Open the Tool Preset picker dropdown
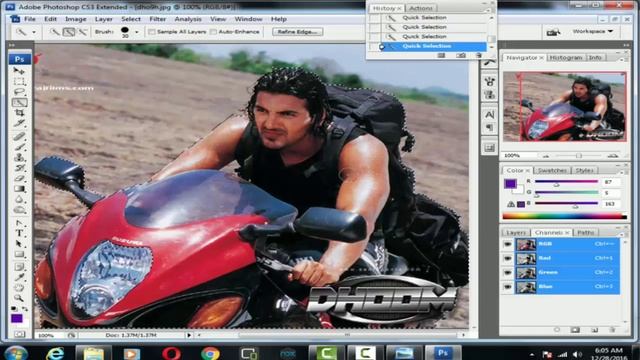 (34, 32)
